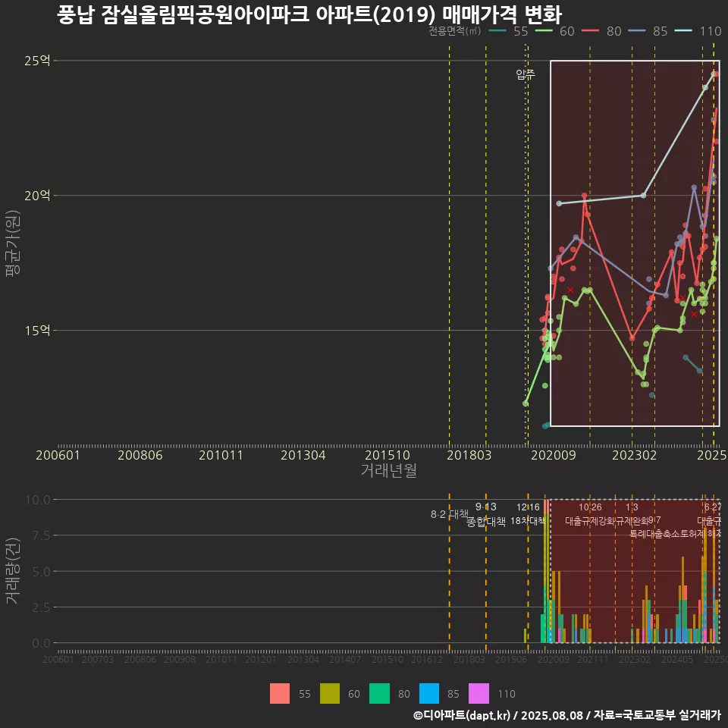The image size is (728, 728).
Task: Click the 0.0 label on volume chart
Action: click(x=41, y=643)
